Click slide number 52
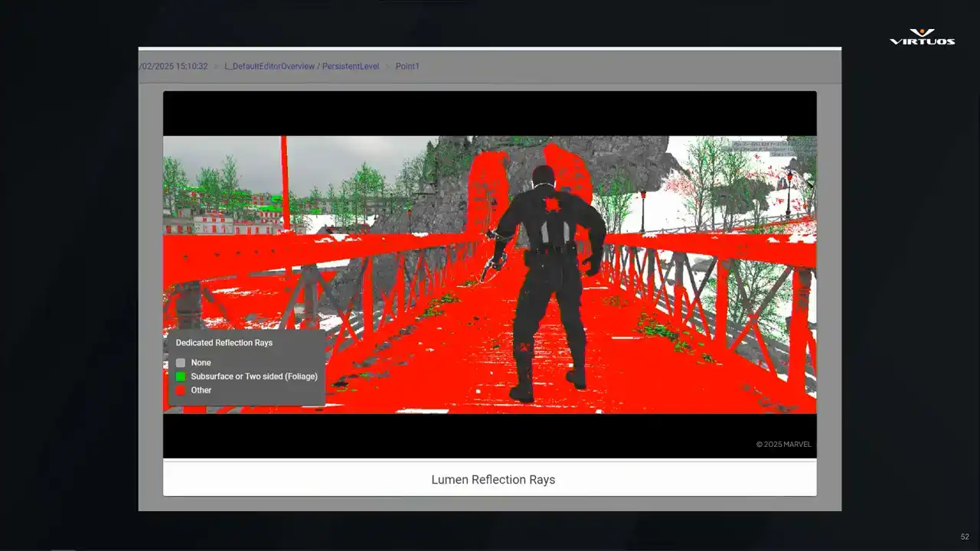Viewport: 980px width, 551px height. [965, 536]
